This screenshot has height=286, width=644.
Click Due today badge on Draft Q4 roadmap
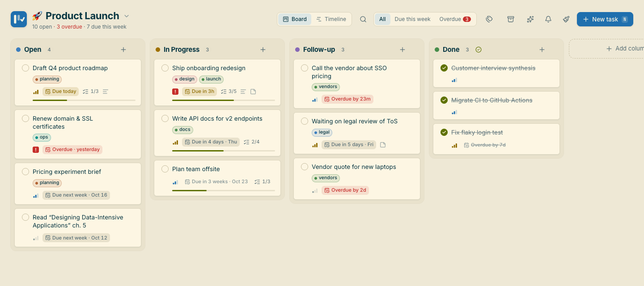[x=60, y=92]
